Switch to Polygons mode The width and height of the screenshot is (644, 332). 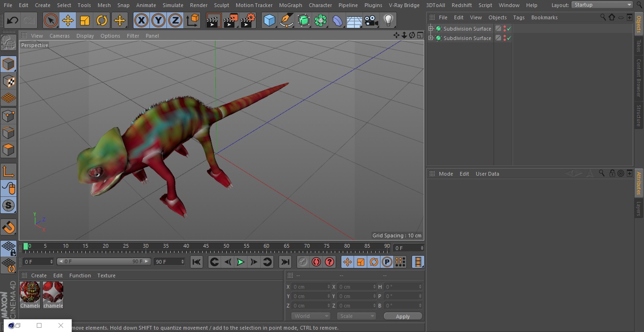click(x=8, y=150)
